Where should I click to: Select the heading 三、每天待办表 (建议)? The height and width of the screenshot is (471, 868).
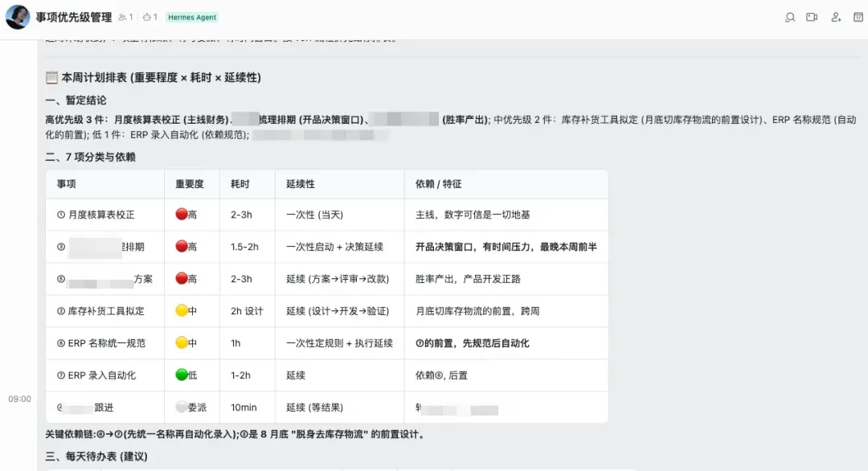tap(96, 457)
